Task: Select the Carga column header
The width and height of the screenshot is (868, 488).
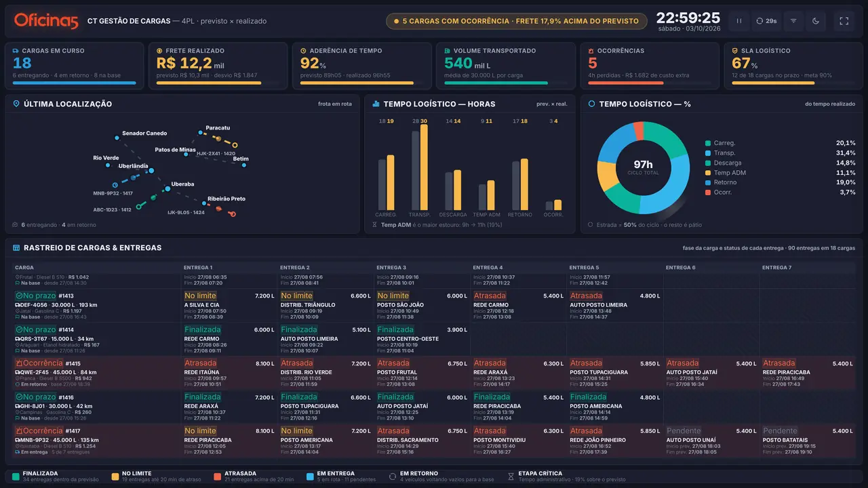Action: [24, 268]
